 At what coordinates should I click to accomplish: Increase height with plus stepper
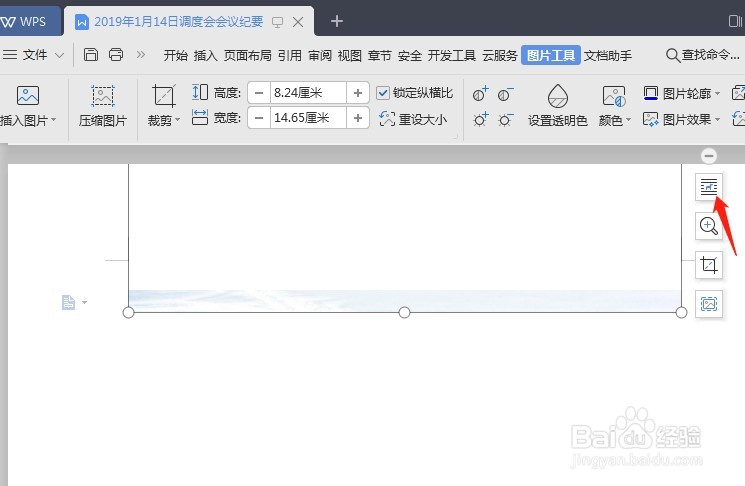(358, 93)
